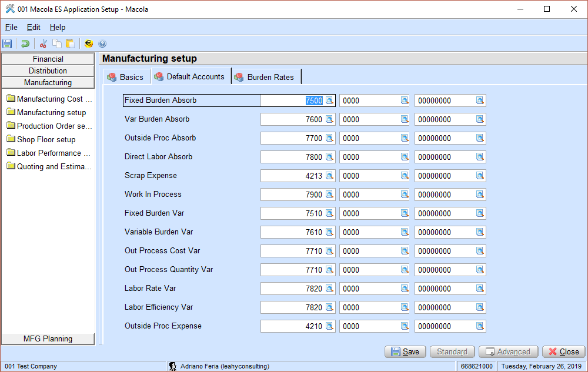This screenshot has height=372, width=588.
Task: Open the File menu
Action: click(11, 28)
